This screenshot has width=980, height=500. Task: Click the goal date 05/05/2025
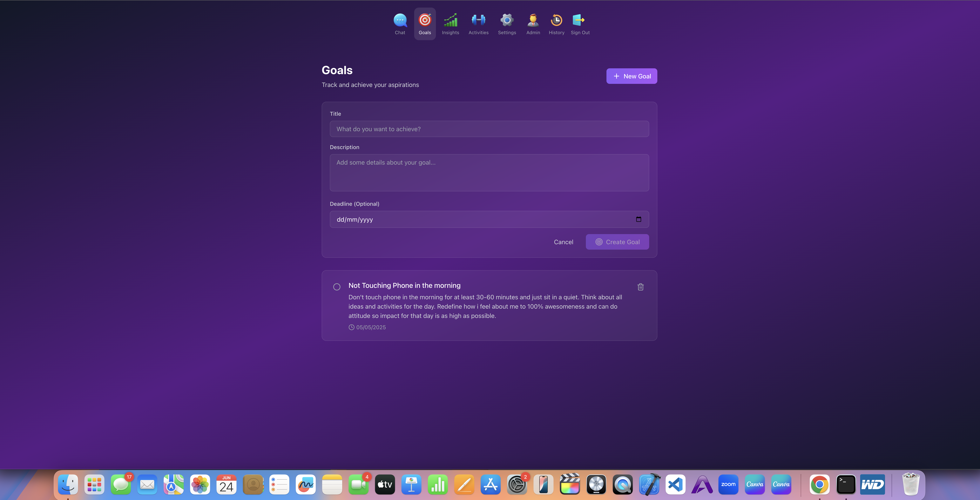(x=371, y=327)
